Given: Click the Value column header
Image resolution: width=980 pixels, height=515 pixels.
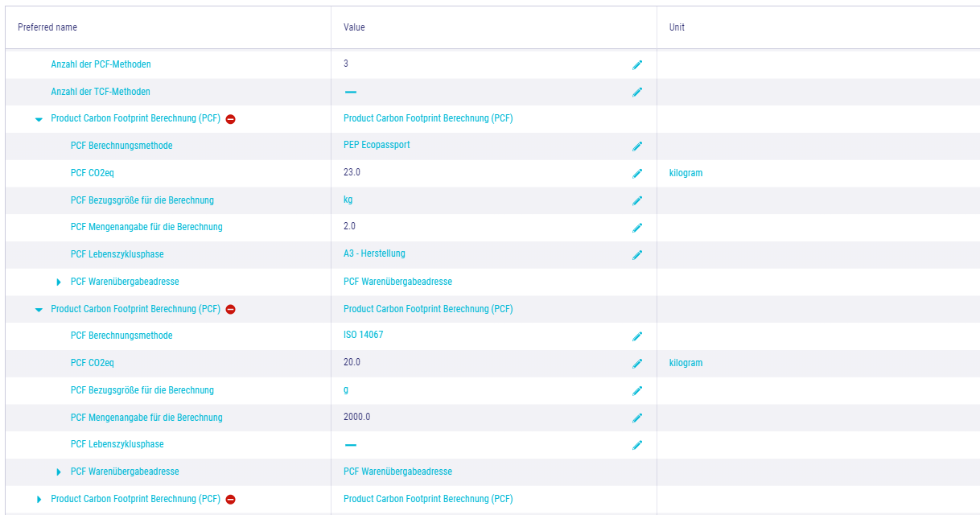Looking at the screenshot, I should 354,27.
